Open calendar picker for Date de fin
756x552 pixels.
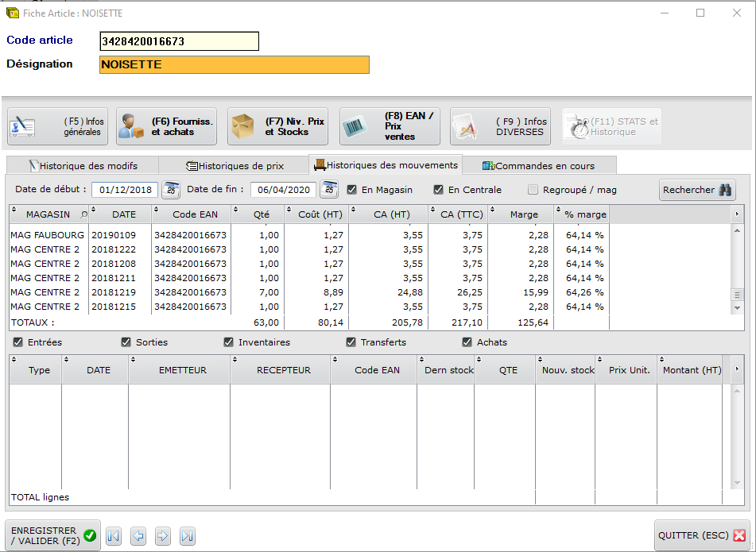(329, 190)
